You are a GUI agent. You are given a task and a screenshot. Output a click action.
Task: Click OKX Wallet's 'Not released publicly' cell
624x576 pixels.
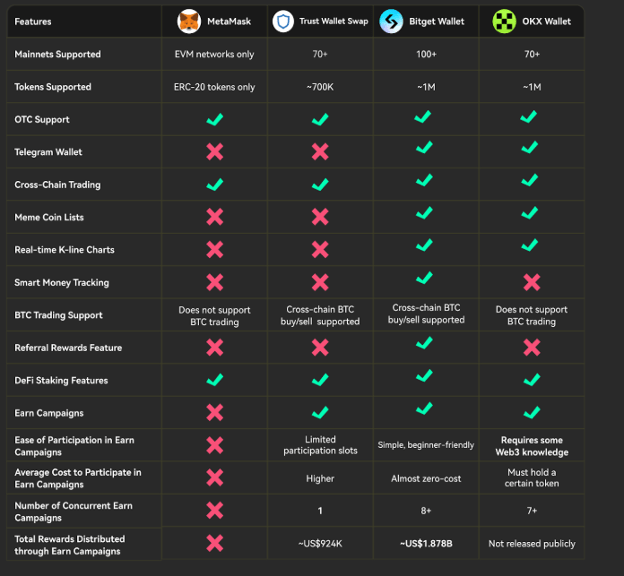click(532, 544)
